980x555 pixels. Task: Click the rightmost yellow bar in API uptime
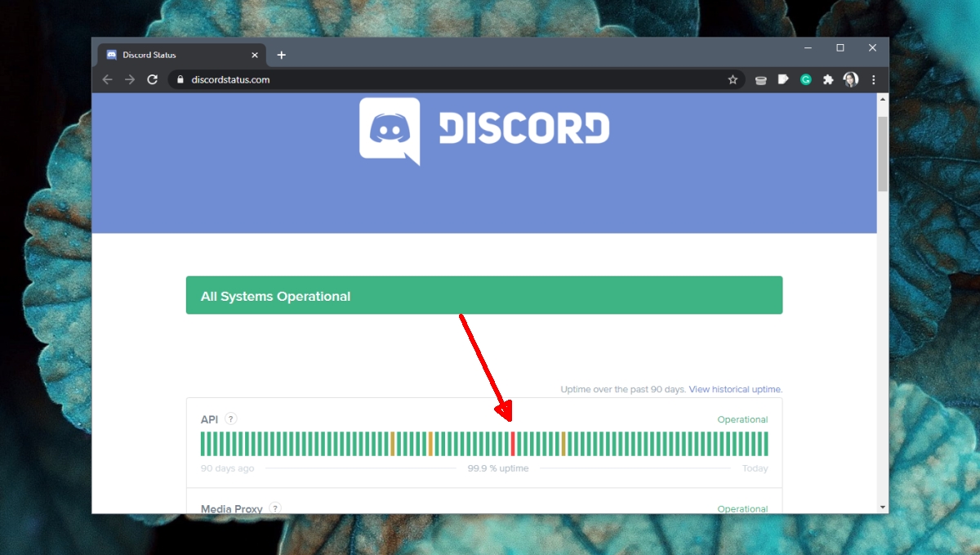[x=563, y=444]
